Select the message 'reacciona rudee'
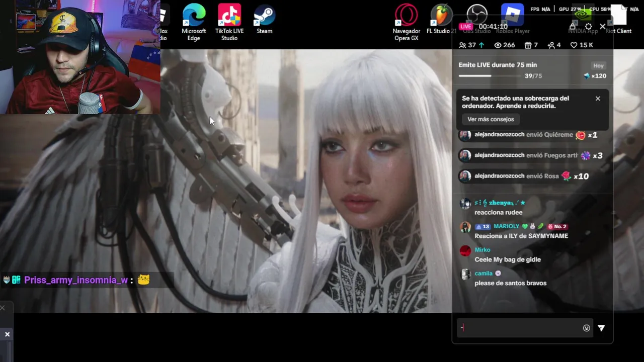644x362 pixels. pyautogui.click(x=498, y=212)
